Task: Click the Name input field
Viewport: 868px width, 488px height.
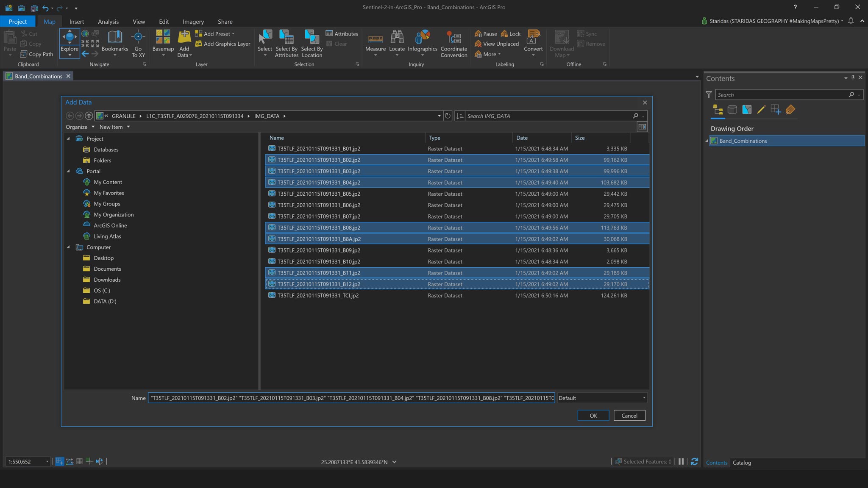Action: [351, 398]
